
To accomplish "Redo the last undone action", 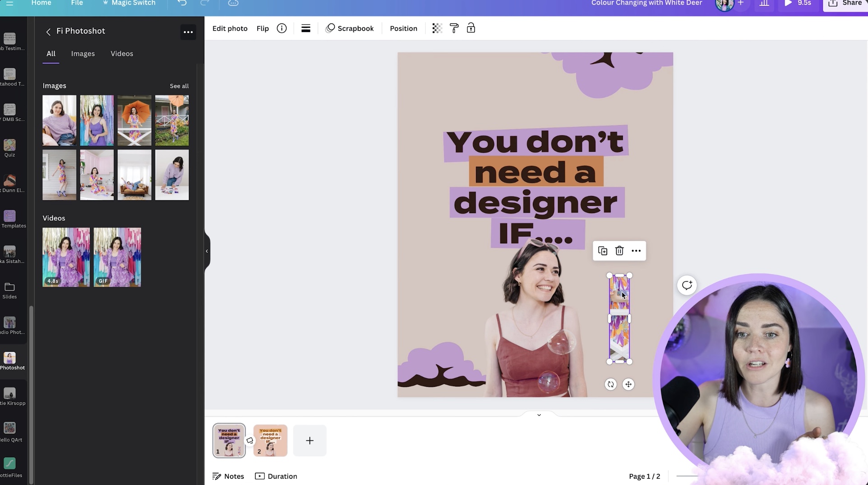I will 205,3.
